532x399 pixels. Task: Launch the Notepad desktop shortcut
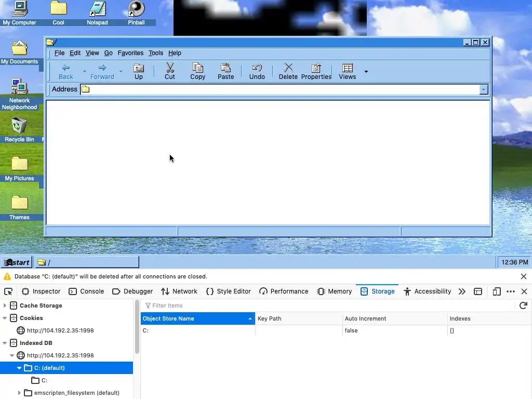[97, 13]
